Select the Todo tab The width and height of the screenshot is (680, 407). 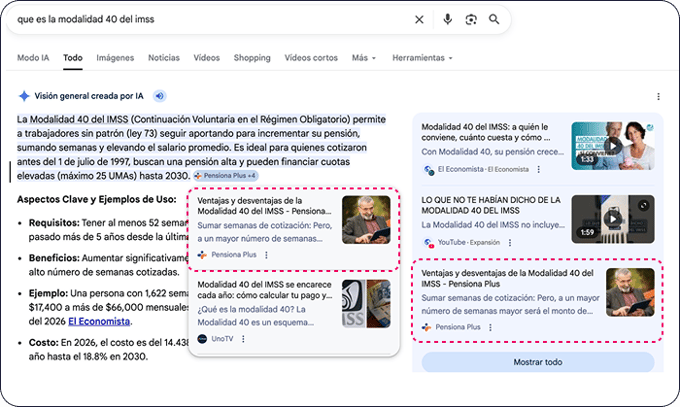point(72,58)
